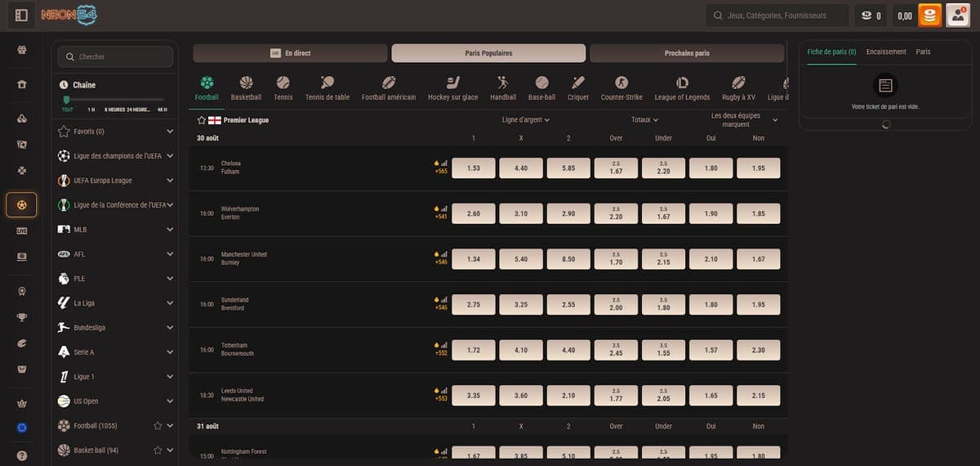Bet on Wolverhampton Everton draw at 3.10
This screenshot has height=466, width=980.
(x=521, y=213)
